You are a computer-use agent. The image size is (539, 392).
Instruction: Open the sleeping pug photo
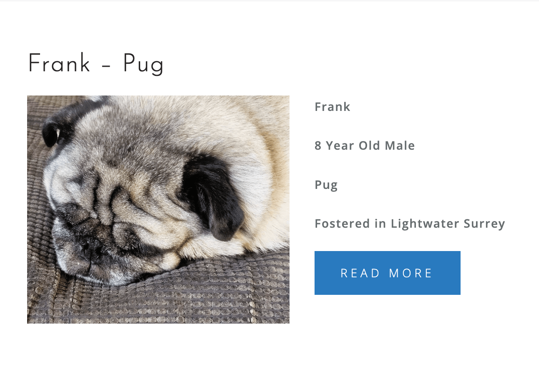[158, 209]
